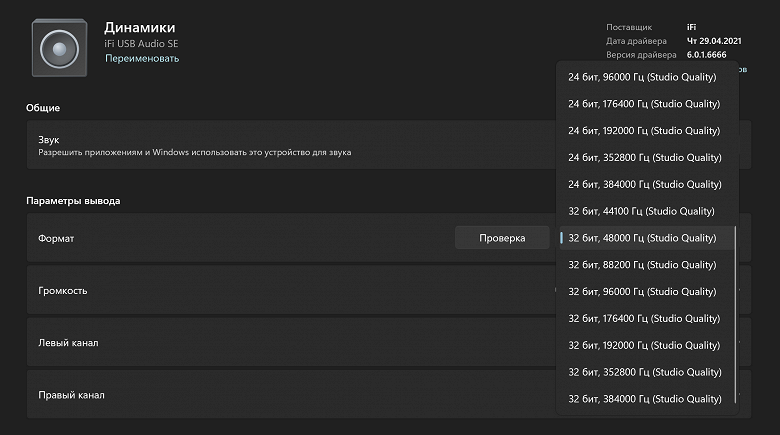
Task: Choose 32 бит, 352800 Гц format
Action: [643, 372]
